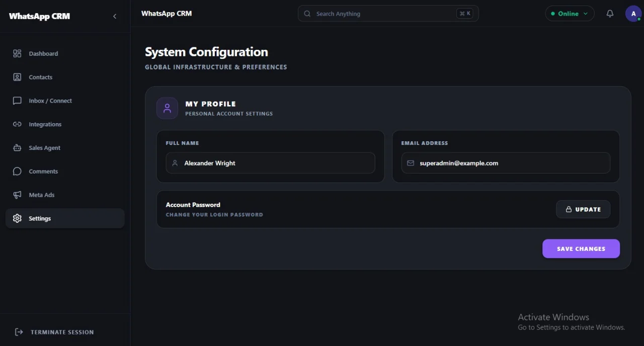644x346 pixels.
Task: Click the Contacts person icon
Action: click(x=17, y=77)
